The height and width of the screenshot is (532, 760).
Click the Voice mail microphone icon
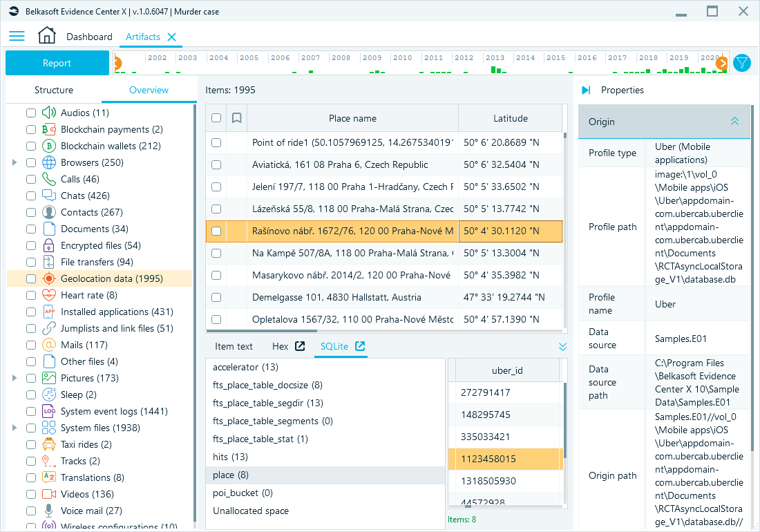pyautogui.click(x=49, y=511)
